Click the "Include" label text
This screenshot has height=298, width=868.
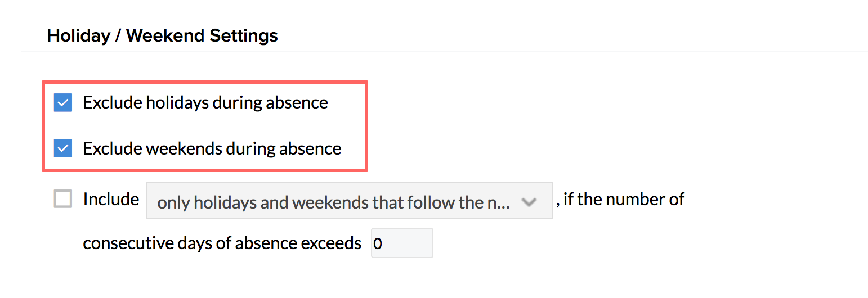(111, 199)
